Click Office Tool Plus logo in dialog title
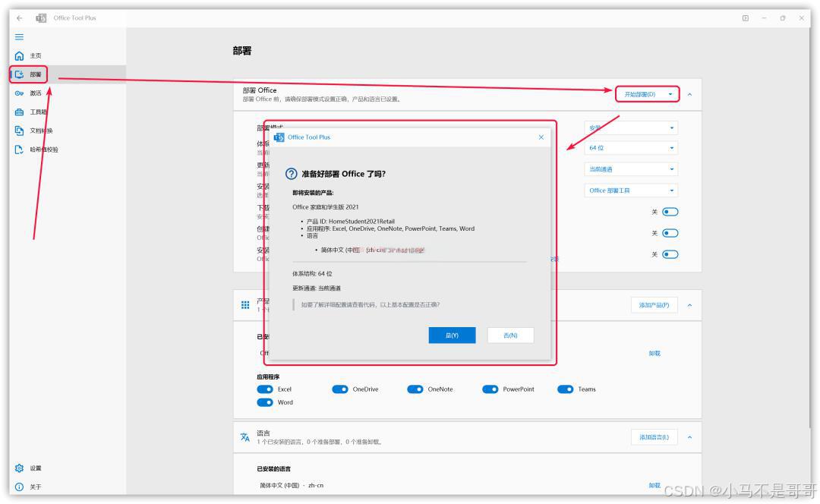 click(279, 137)
